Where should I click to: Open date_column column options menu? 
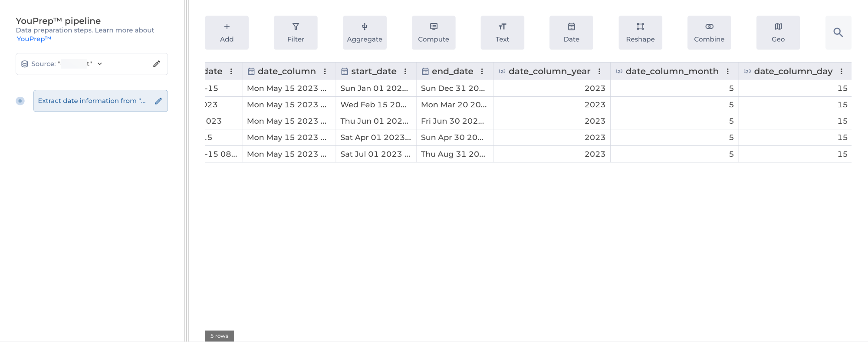point(325,71)
